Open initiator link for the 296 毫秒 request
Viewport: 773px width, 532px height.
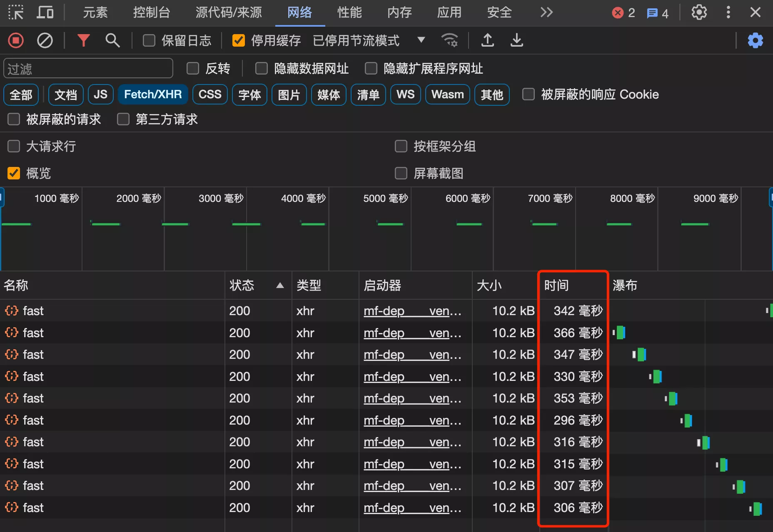click(412, 420)
